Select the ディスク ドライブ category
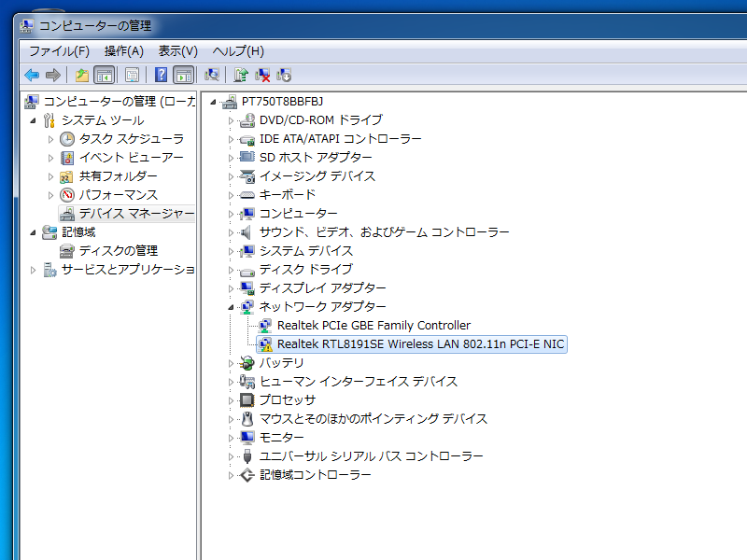 click(x=306, y=269)
